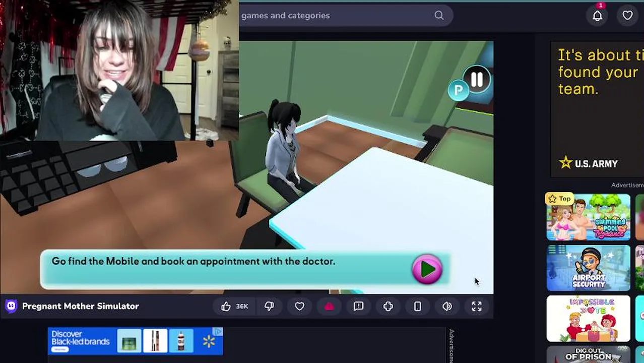Dislike the game with thumbs down
The height and width of the screenshot is (363, 644).
coord(269,306)
